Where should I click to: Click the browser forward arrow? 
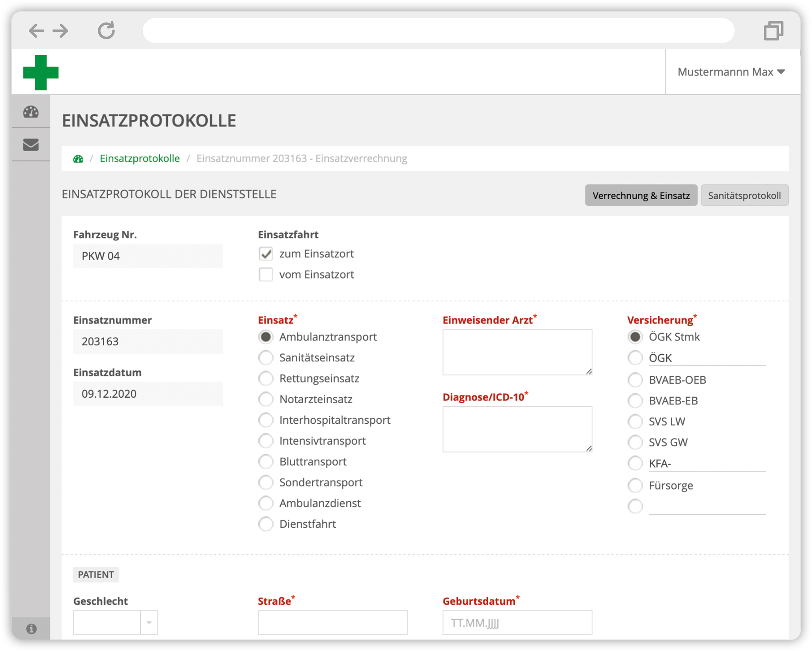[60, 30]
